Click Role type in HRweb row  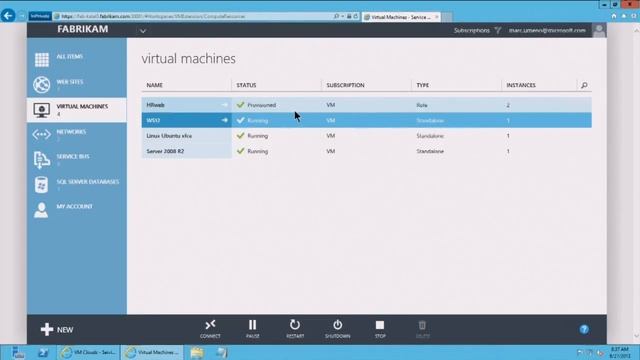(422, 105)
